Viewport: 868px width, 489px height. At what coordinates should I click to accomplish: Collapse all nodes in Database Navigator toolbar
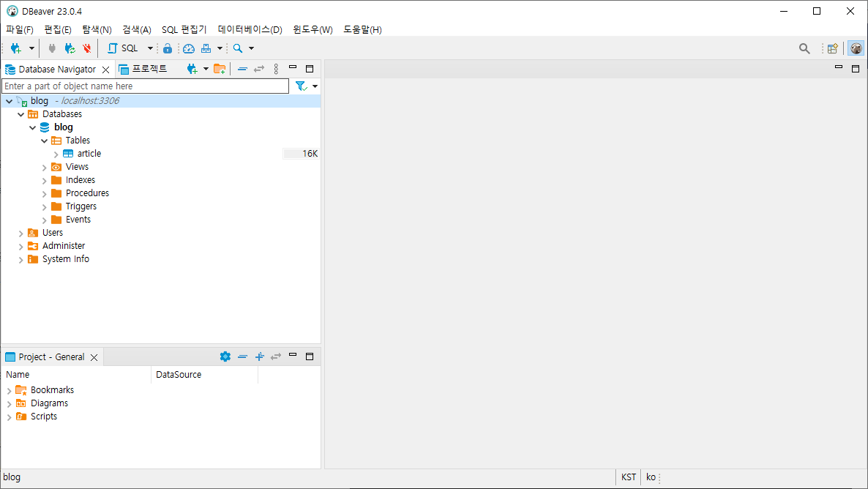242,70
